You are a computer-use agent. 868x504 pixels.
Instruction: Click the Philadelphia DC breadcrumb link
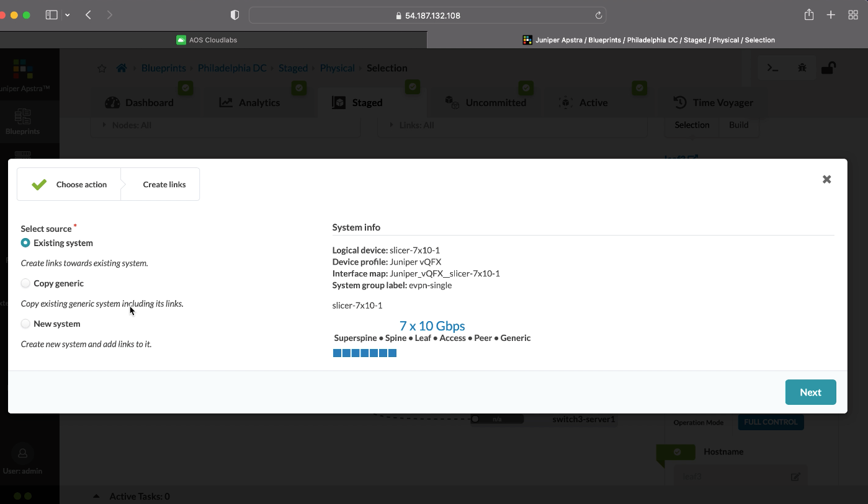(x=232, y=68)
